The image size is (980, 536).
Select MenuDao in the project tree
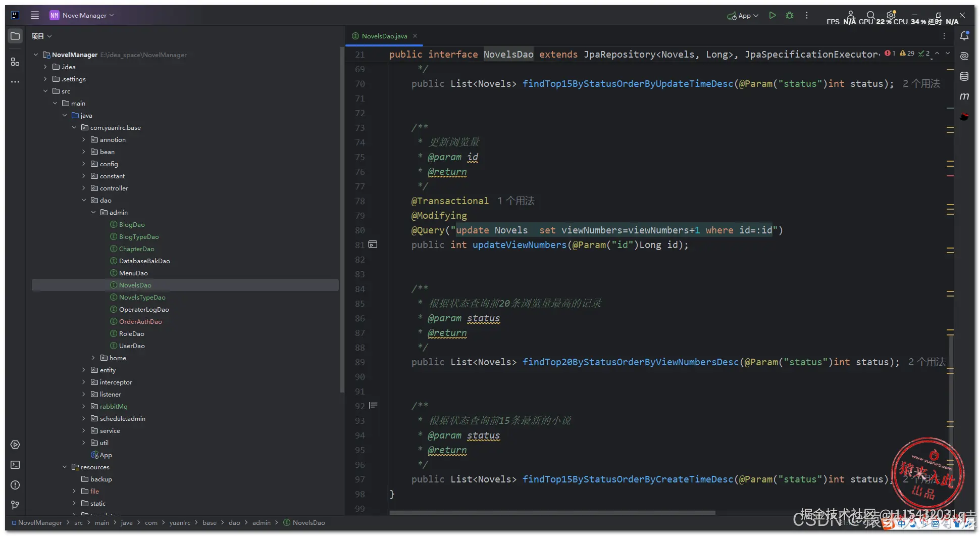click(133, 273)
